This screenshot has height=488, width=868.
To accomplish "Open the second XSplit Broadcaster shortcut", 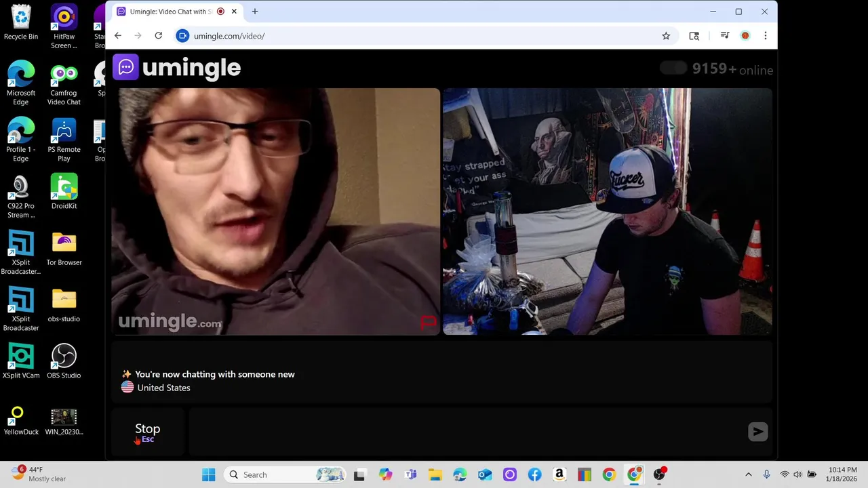I will 21,309.
